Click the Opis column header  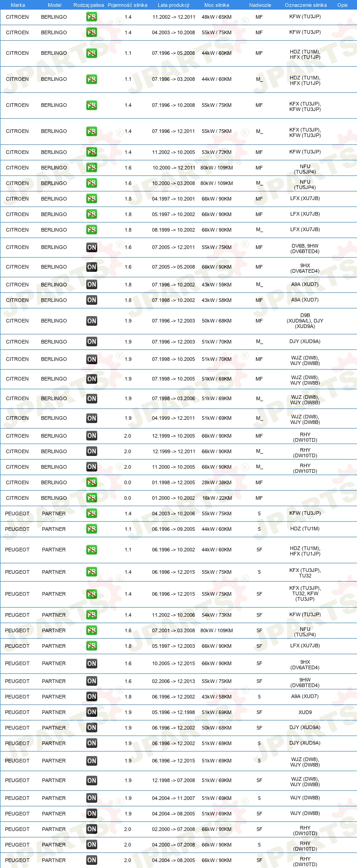tap(342, 5)
